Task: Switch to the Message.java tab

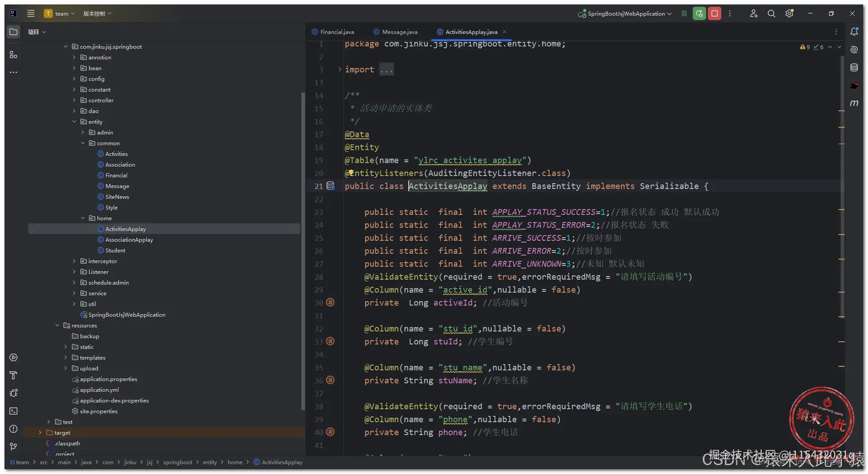Action: coord(395,32)
